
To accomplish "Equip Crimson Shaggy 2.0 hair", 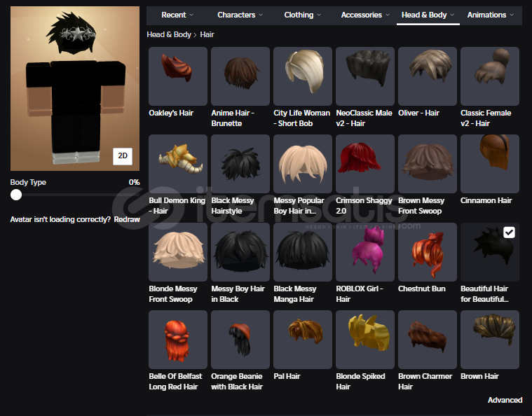I will (365, 164).
